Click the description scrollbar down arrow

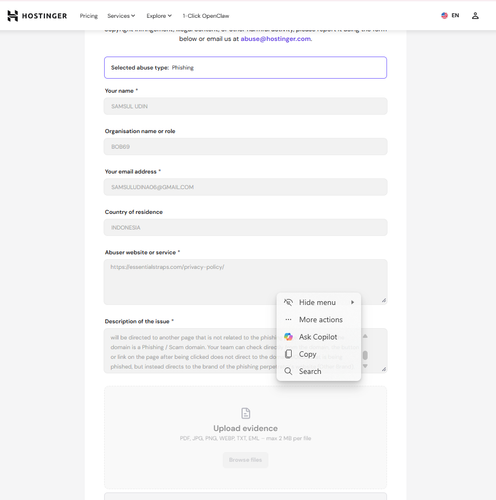click(365, 366)
